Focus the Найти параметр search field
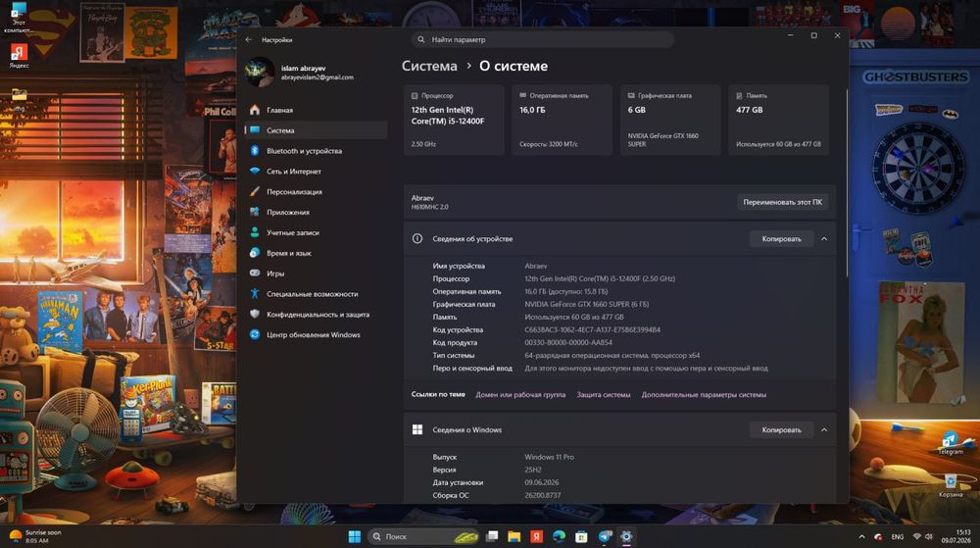The image size is (980, 548). pos(542,39)
